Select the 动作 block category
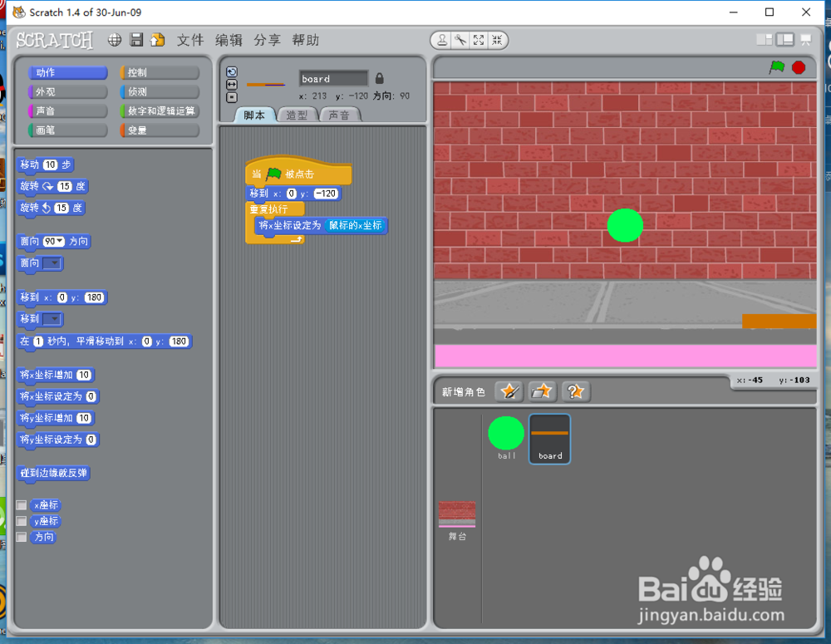Screen dimensions: 831x644 coord(68,72)
